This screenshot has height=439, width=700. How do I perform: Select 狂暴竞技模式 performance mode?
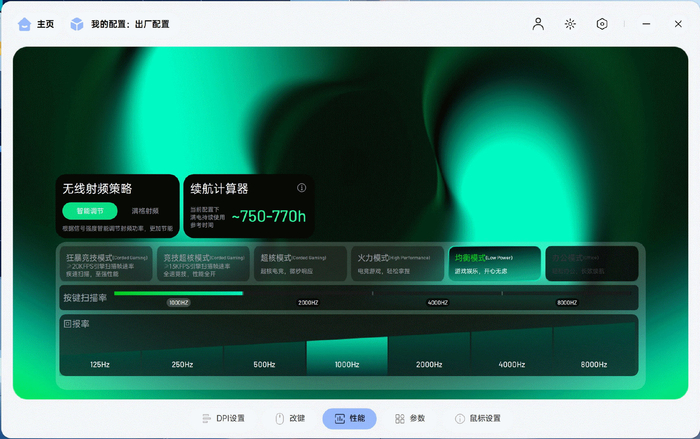click(x=106, y=263)
